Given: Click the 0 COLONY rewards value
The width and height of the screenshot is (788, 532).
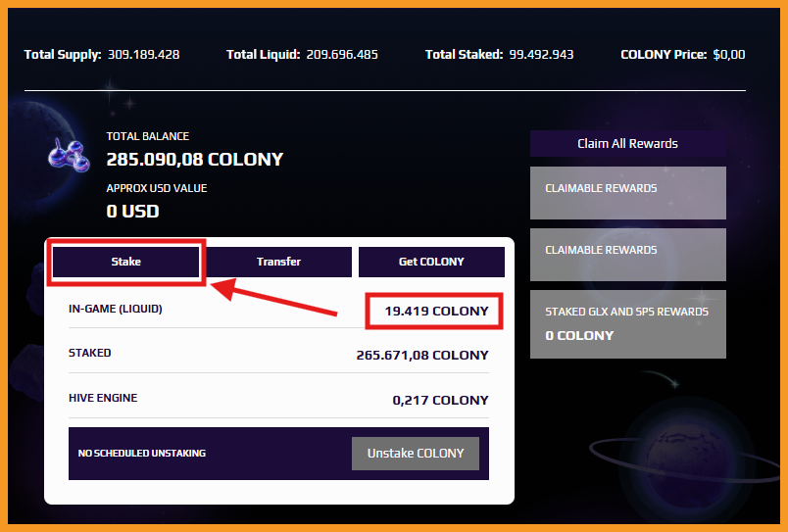Looking at the screenshot, I should (579, 336).
